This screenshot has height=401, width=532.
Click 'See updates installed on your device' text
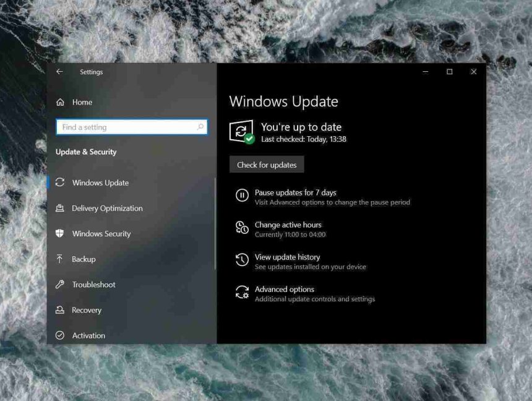pyautogui.click(x=311, y=267)
